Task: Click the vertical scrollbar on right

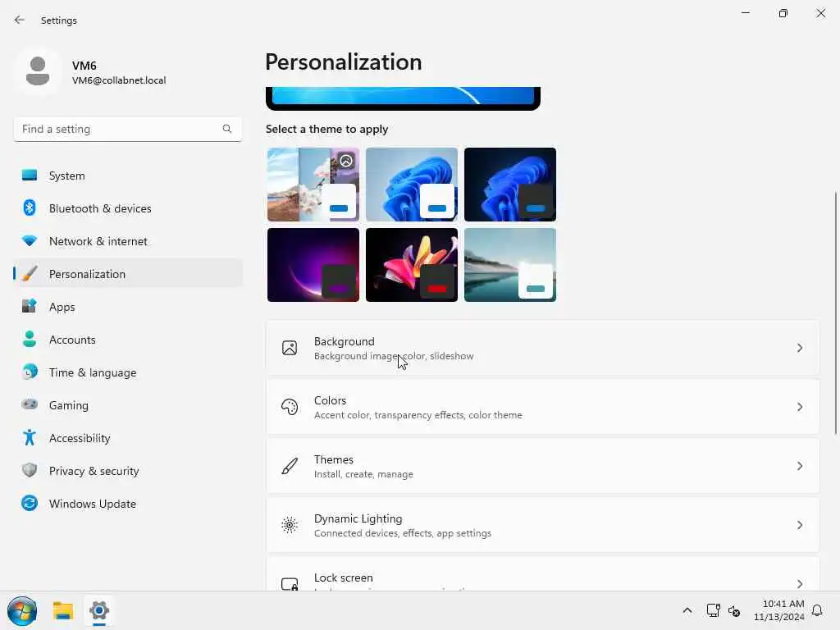Action: coord(836,313)
